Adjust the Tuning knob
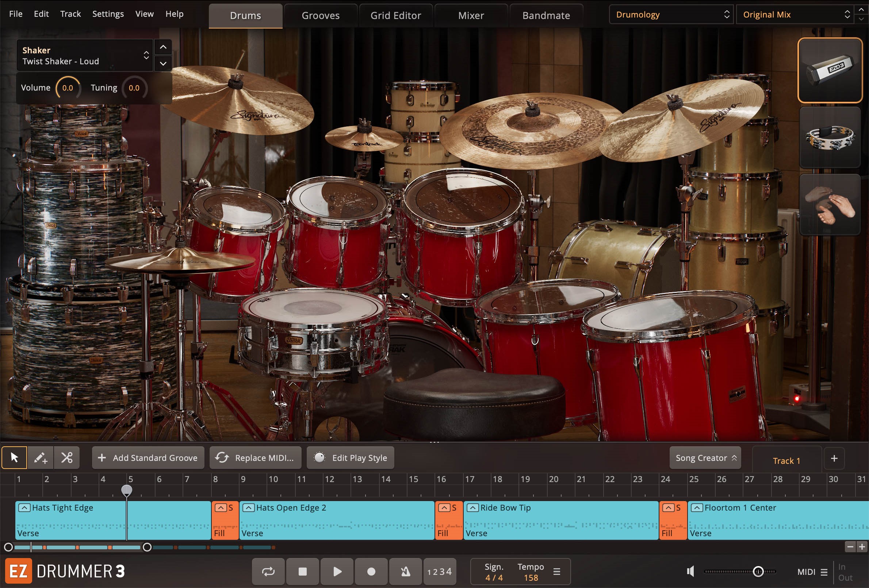 pos(134,88)
